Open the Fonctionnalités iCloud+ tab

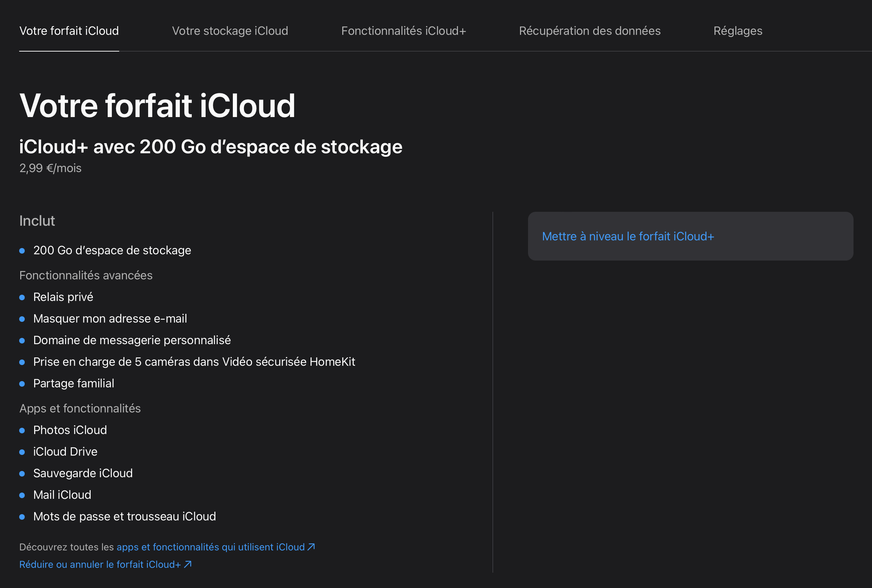(x=403, y=31)
